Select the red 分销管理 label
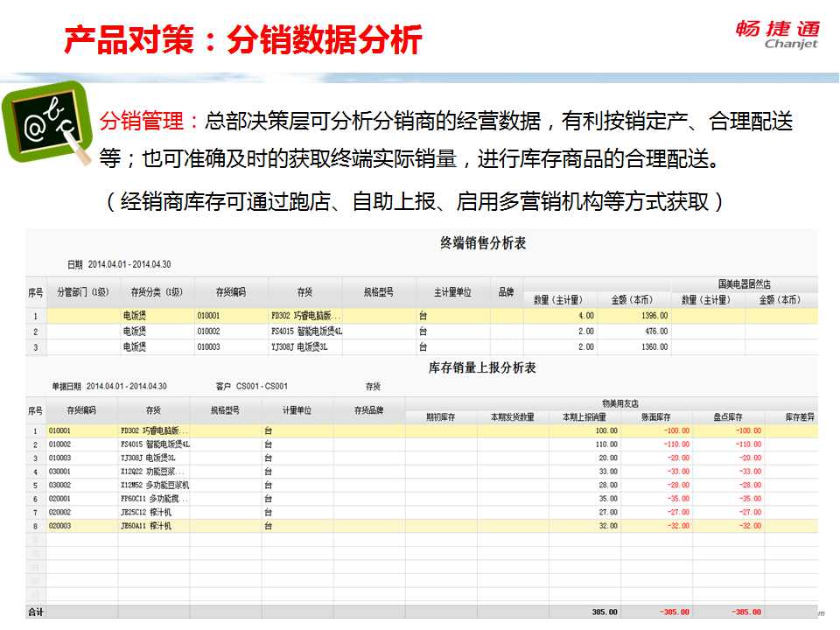Viewport: 840px width, 630px height. pos(151,121)
